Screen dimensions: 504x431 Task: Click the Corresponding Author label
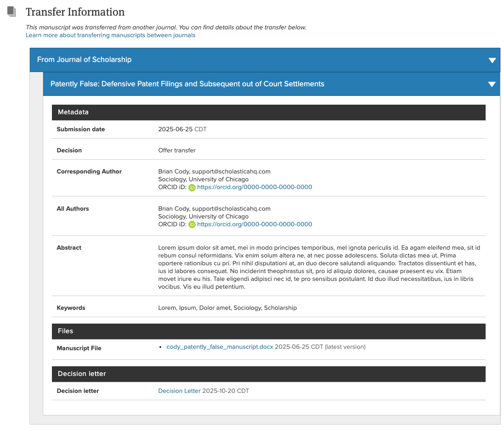(x=89, y=172)
